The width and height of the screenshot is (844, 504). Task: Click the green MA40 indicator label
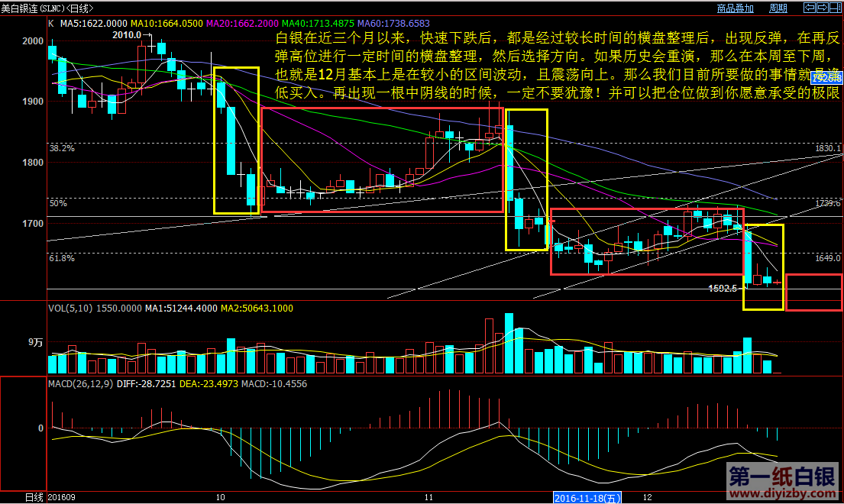click(x=321, y=24)
